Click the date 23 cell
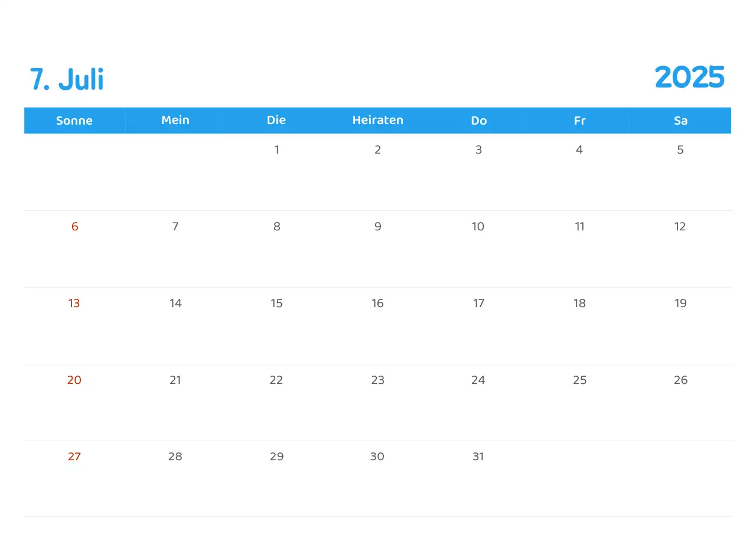 click(377, 380)
